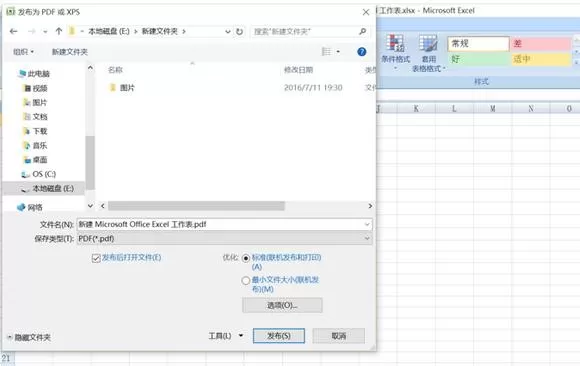Viewport: 580px width, 366px height.
Task: Click 新建文件夹 button in toolbar
Action: (70, 52)
